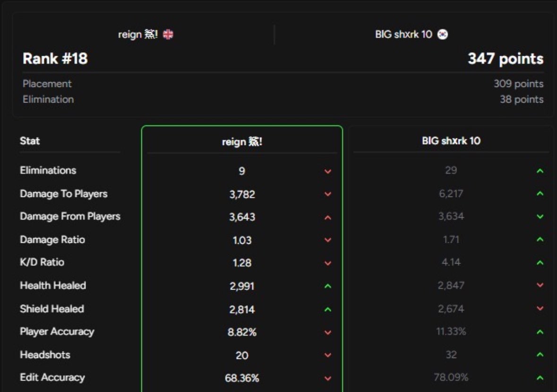Click reign's K/D value 1.28

(x=242, y=263)
